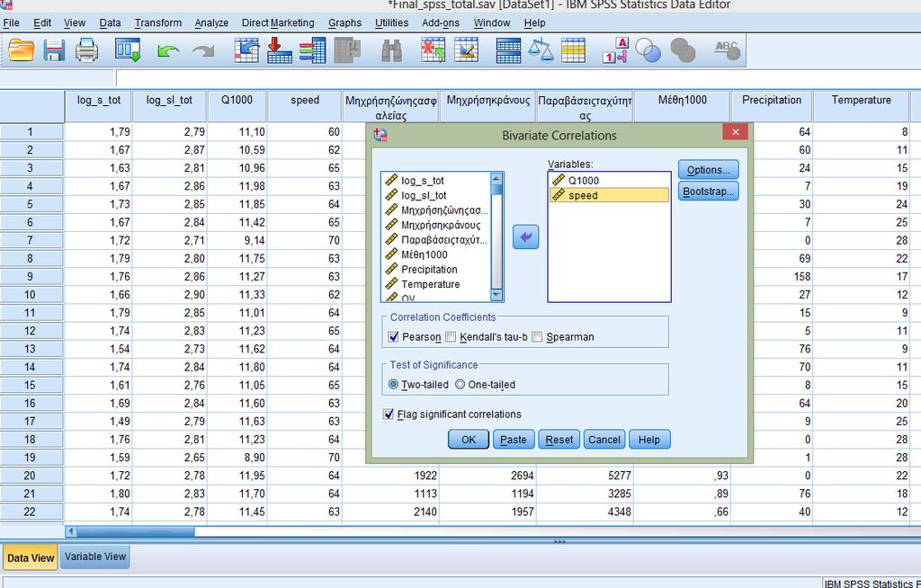This screenshot has width=921, height=588.
Task: Toggle Value Labels toolbar icon
Action: tap(615, 50)
